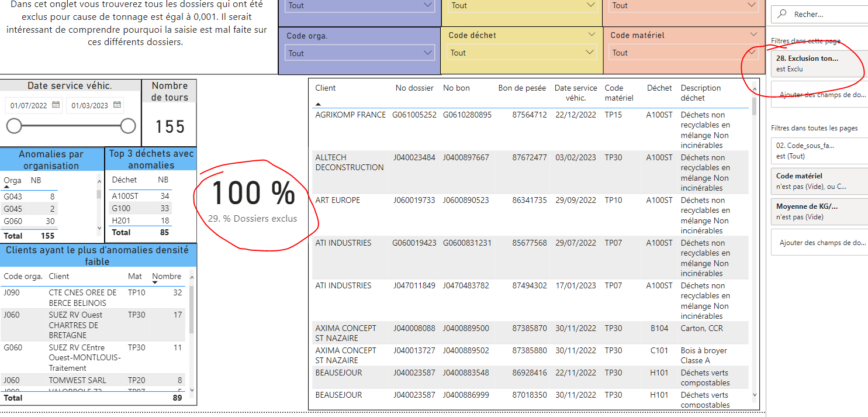
Task: Open the 'Tout' dropdown under Code matériel slicer
Action: (x=684, y=53)
